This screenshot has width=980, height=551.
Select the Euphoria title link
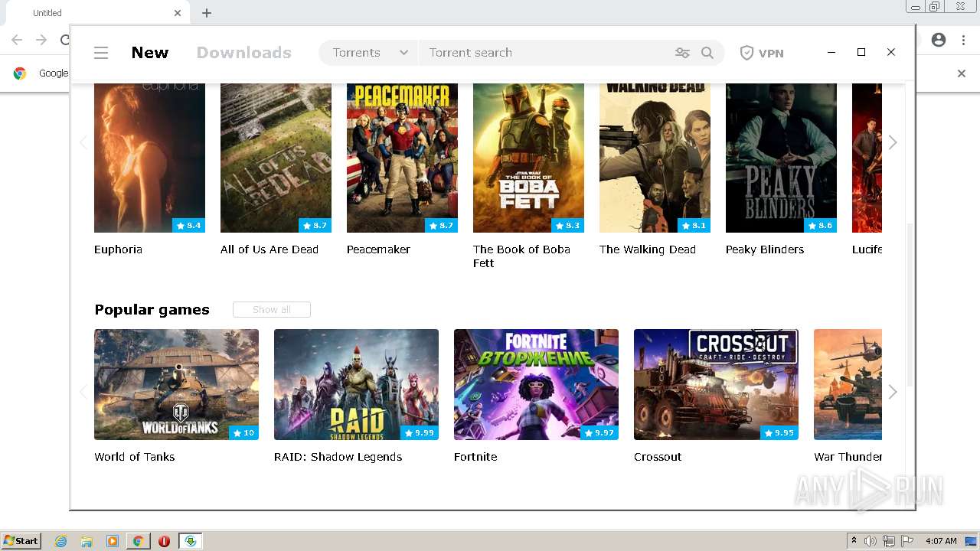pos(118,249)
